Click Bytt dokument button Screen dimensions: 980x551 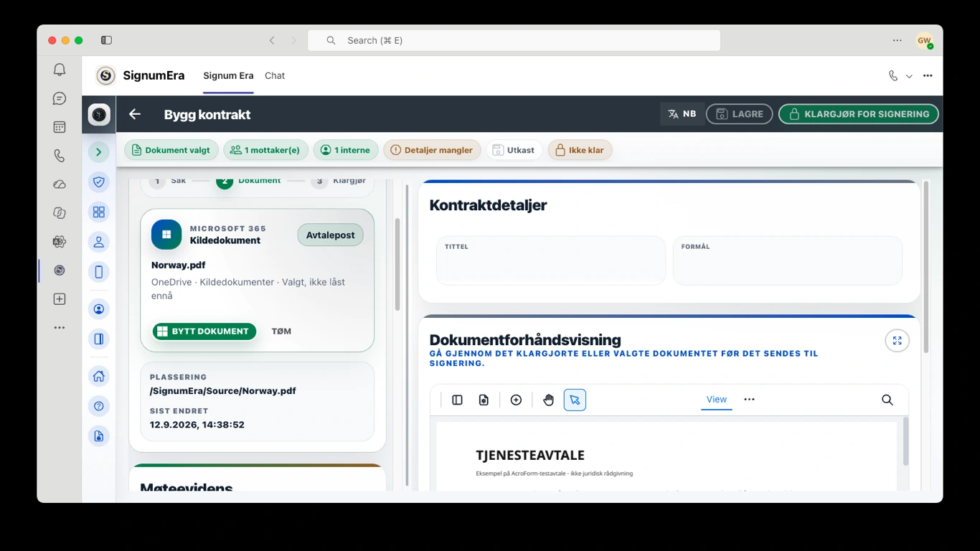pos(204,331)
